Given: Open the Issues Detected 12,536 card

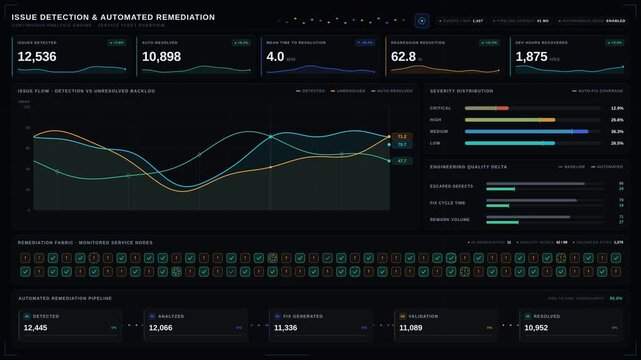Looking at the screenshot, I should point(71,56).
